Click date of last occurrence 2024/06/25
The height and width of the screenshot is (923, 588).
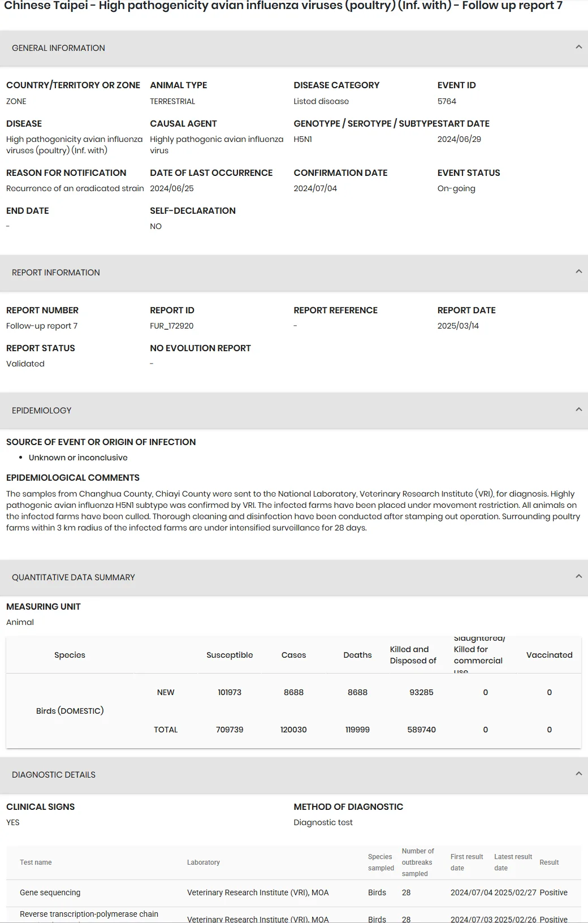[172, 188]
